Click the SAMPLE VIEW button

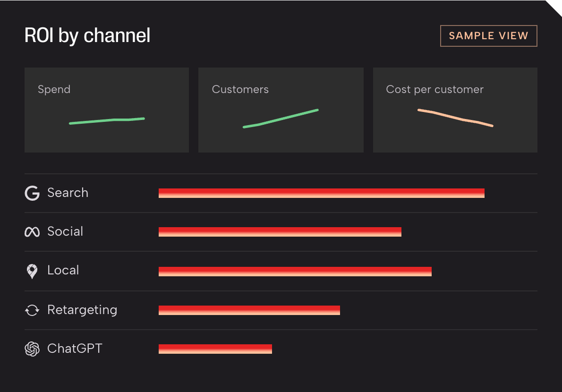pos(488,36)
